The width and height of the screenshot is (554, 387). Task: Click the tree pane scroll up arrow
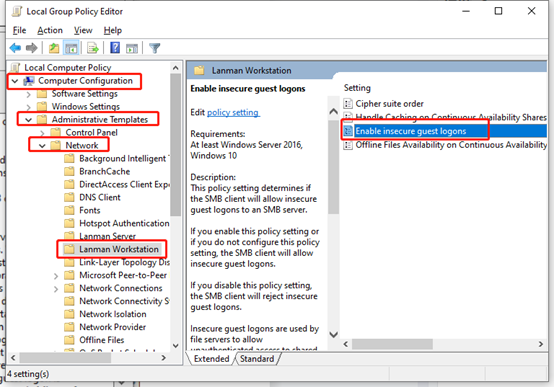click(x=176, y=68)
